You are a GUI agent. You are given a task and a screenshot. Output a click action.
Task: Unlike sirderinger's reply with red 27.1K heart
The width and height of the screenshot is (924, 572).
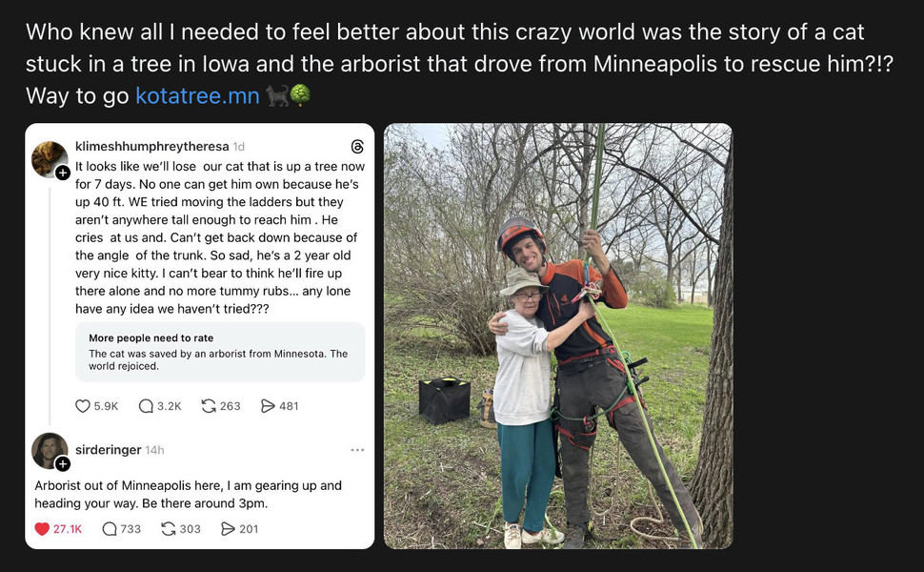tap(42, 529)
